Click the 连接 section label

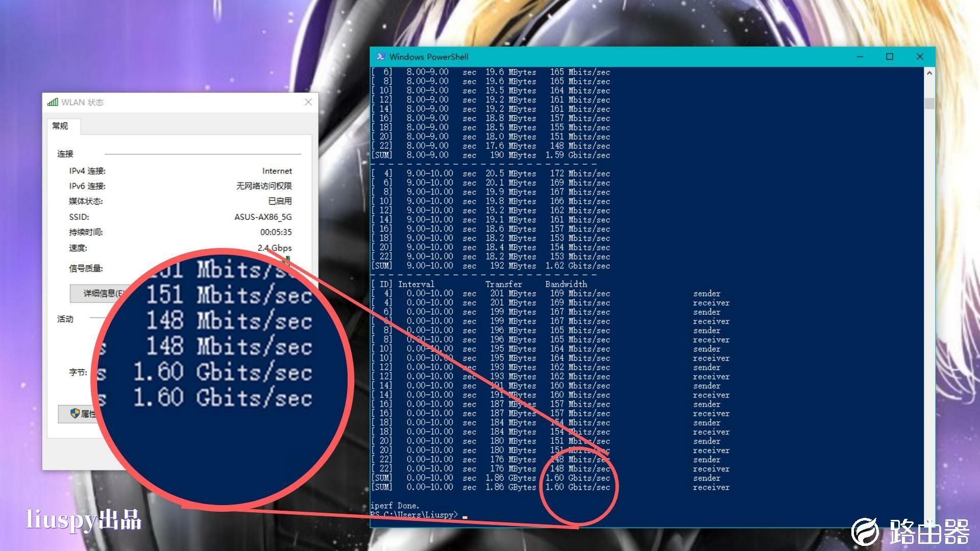(x=65, y=154)
